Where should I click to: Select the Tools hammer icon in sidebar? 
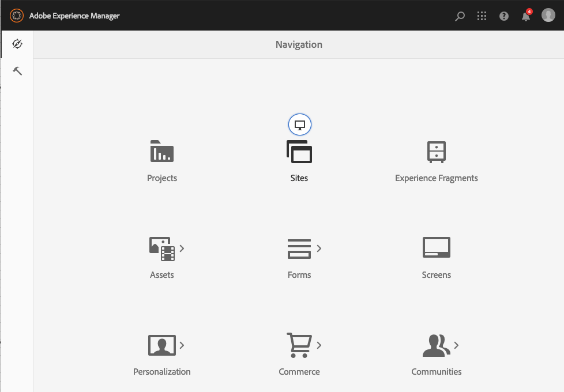[17, 70]
